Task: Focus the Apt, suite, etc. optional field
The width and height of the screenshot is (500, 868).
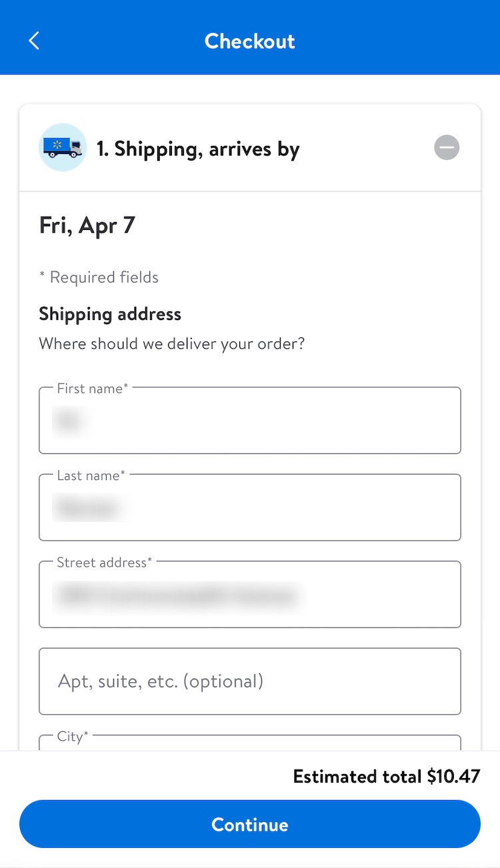Action: coord(250,681)
